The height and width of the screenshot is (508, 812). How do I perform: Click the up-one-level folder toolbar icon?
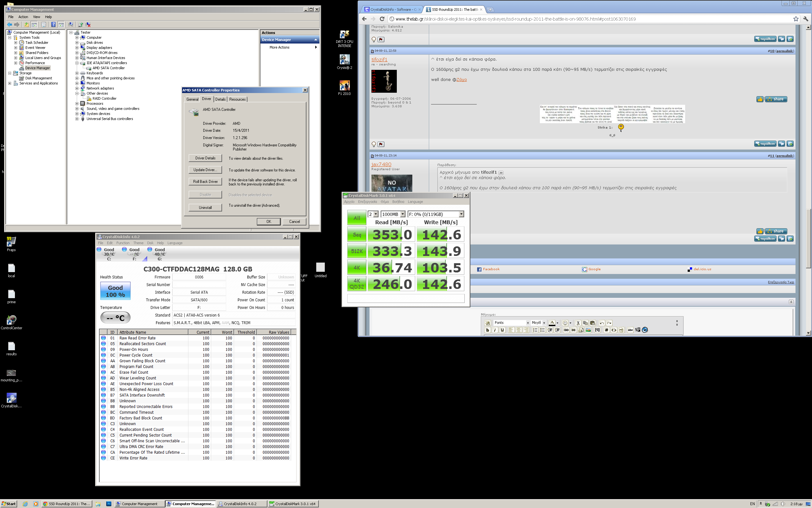27,24
